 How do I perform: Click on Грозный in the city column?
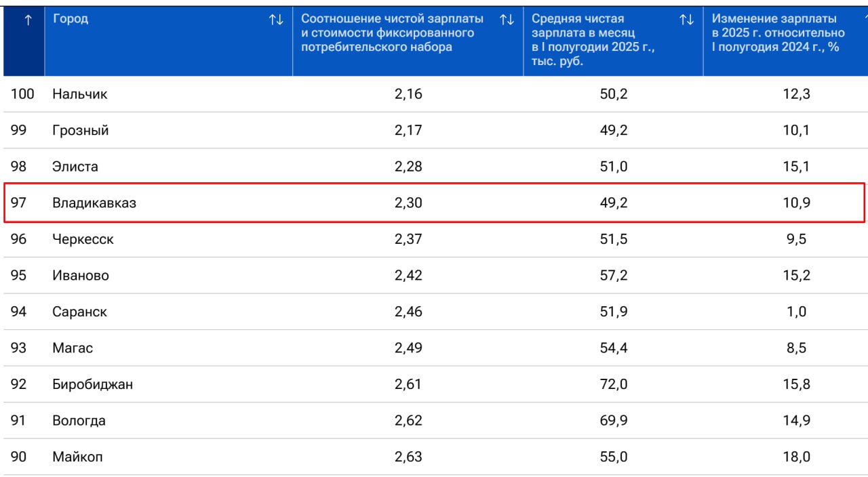tap(80, 130)
